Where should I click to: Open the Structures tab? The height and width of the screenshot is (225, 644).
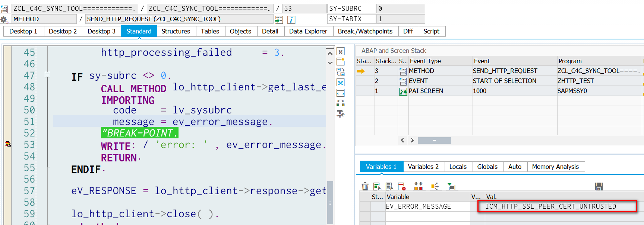click(176, 31)
